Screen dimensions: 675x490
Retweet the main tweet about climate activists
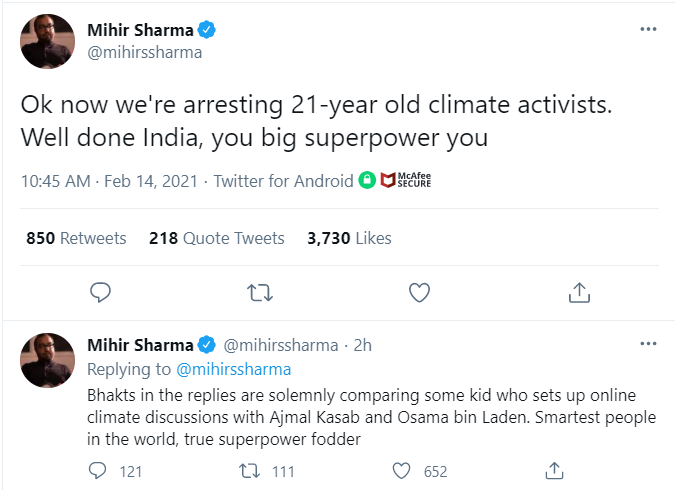tap(259, 292)
